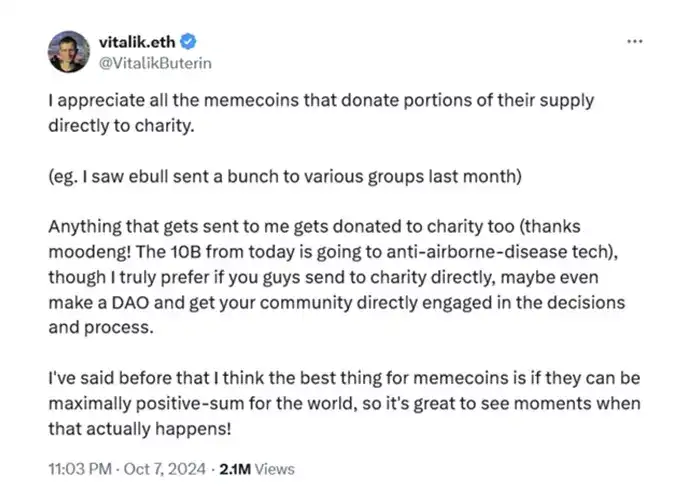
Task: Click the phrase 'anti-airborne-disease tech'
Action: (498, 252)
